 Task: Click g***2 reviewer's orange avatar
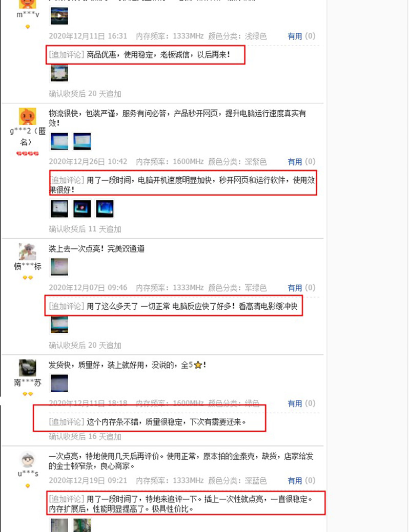(28, 116)
